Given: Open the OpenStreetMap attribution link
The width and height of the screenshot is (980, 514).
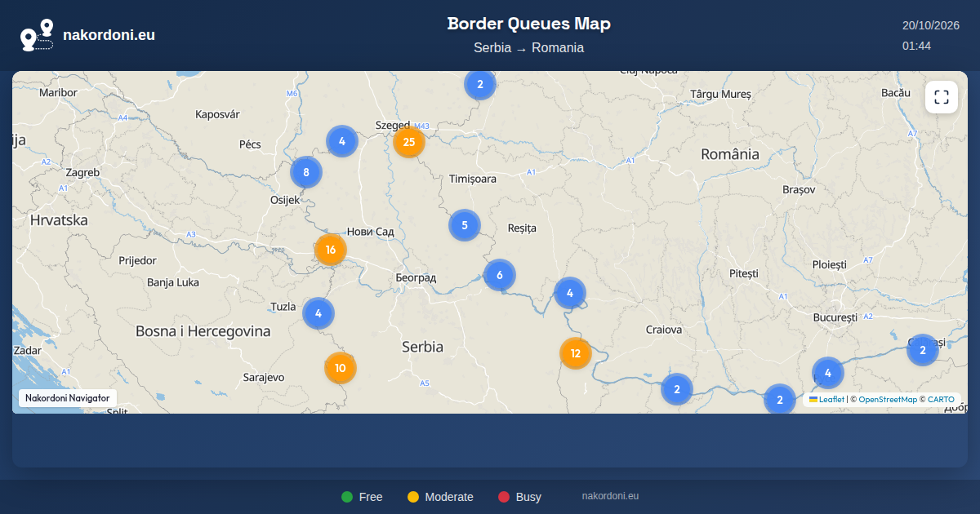Looking at the screenshot, I should [x=888, y=400].
